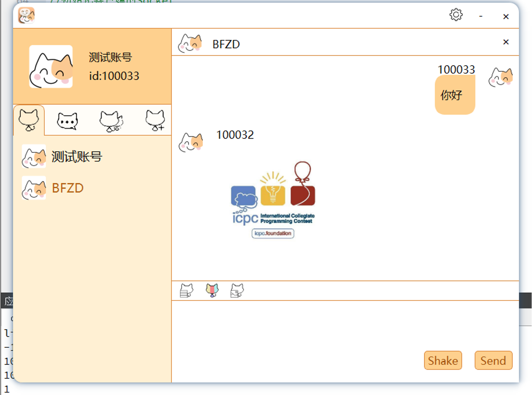Viewport: 532px width, 395px height.
Task: Open the user profile avatar for 测试账号
Action: pyautogui.click(x=51, y=67)
